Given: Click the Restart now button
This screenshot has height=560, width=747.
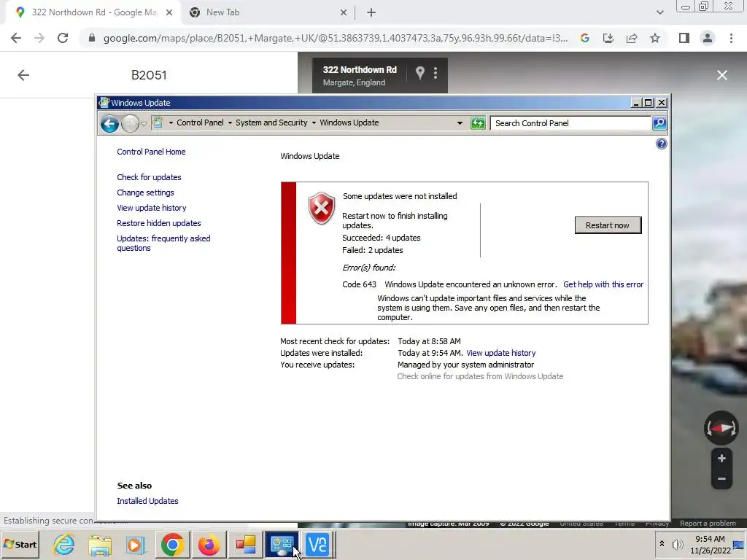Looking at the screenshot, I should pyautogui.click(x=608, y=225).
